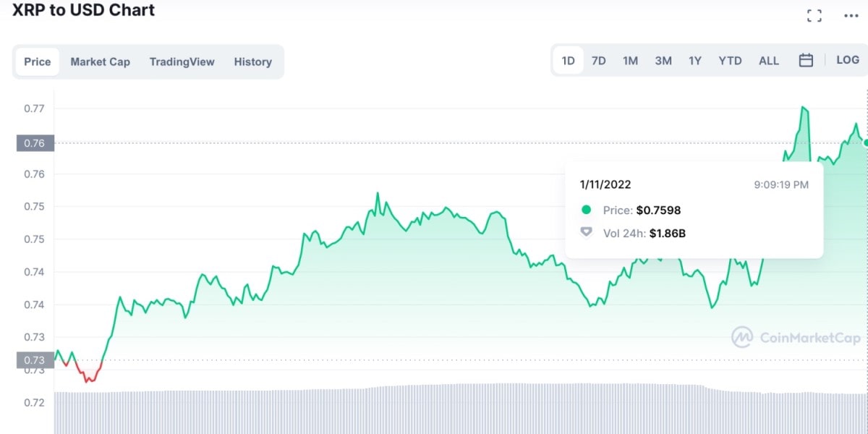The image size is (868, 434).
Task: Switch to the Market Cap tab
Action: (100, 61)
